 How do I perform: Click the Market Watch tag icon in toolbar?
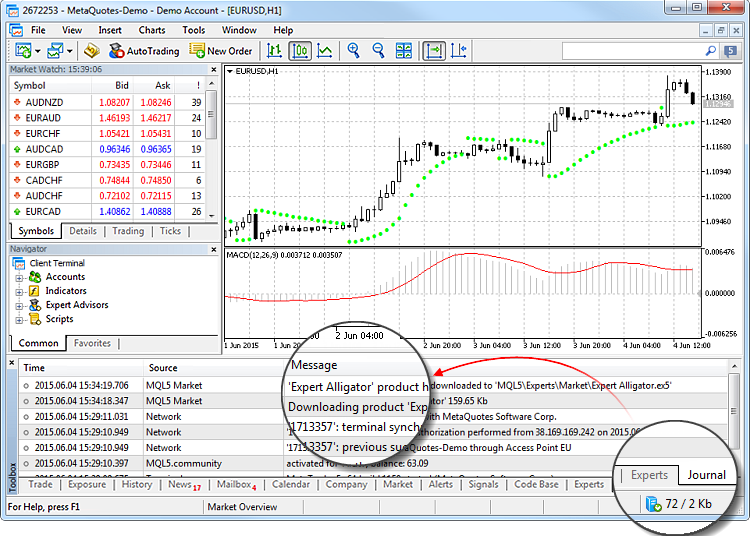(92, 50)
